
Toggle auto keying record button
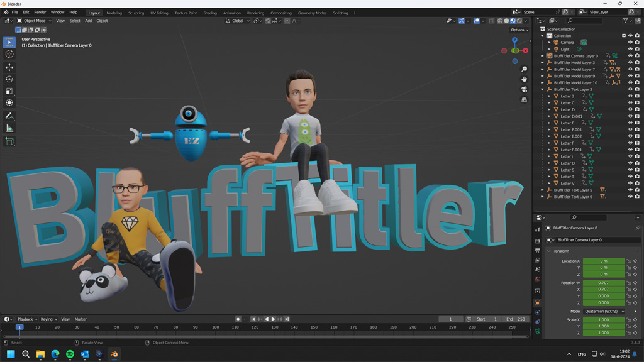tap(238, 319)
